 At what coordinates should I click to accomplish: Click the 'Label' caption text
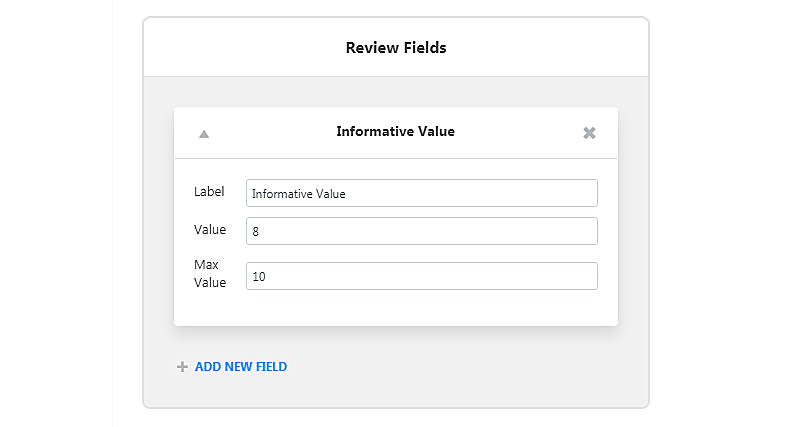(x=209, y=191)
